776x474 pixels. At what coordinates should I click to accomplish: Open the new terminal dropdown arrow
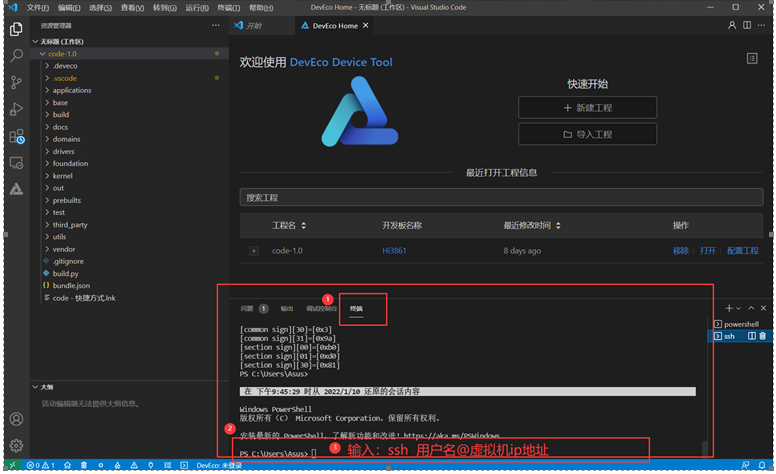pos(738,308)
